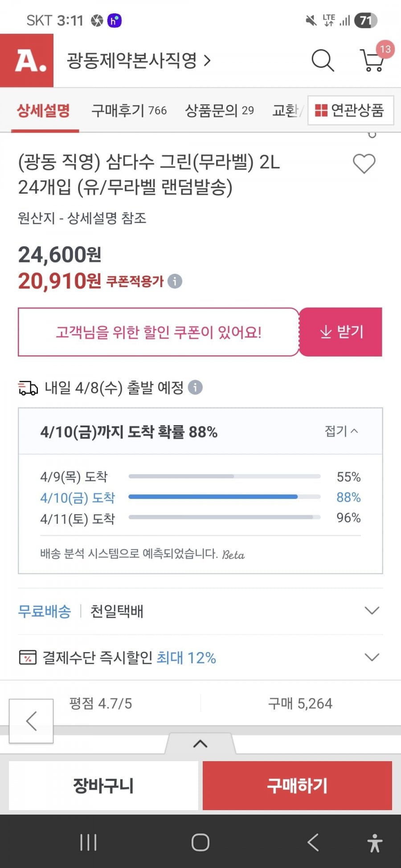The height and width of the screenshot is (868, 401).
Task: Open the search magnifier icon
Action: pyautogui.click(x=323, y=61)
